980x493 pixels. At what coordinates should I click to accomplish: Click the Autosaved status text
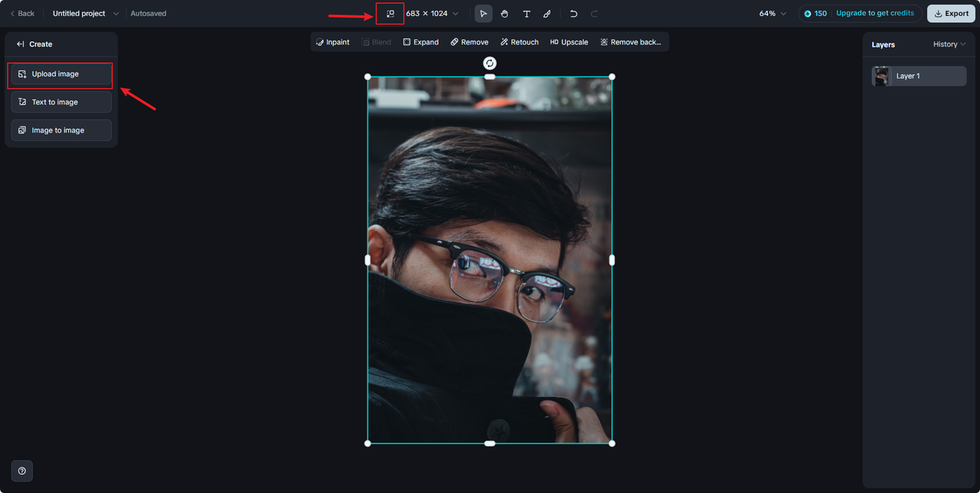pyautogui.click(x=149, y=14)
